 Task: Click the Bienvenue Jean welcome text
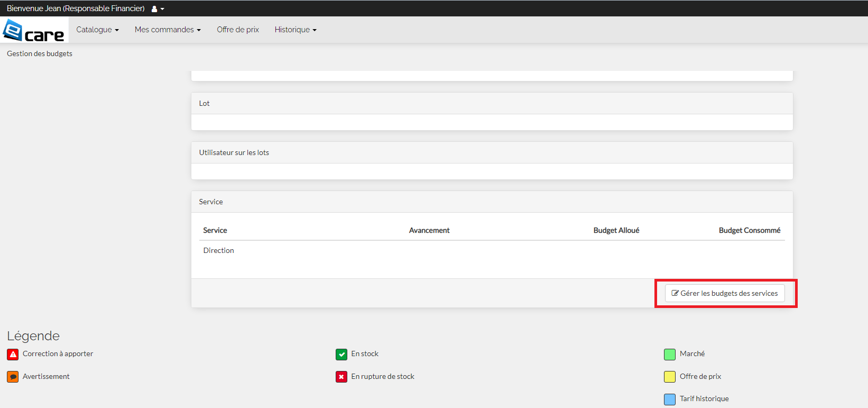click(x=76, y=8)
